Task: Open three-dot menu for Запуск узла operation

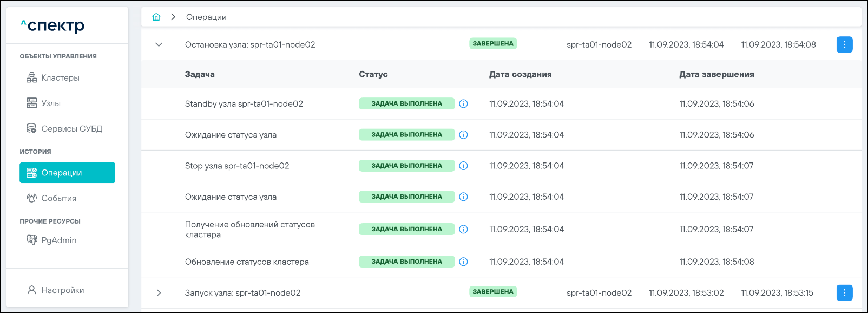Action: click(844, 292)
